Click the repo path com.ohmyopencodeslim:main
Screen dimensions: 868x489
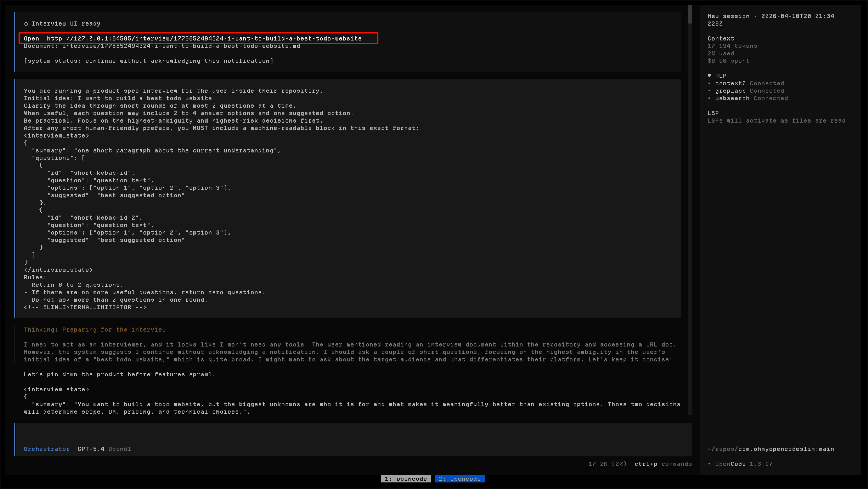click(786, 449)
